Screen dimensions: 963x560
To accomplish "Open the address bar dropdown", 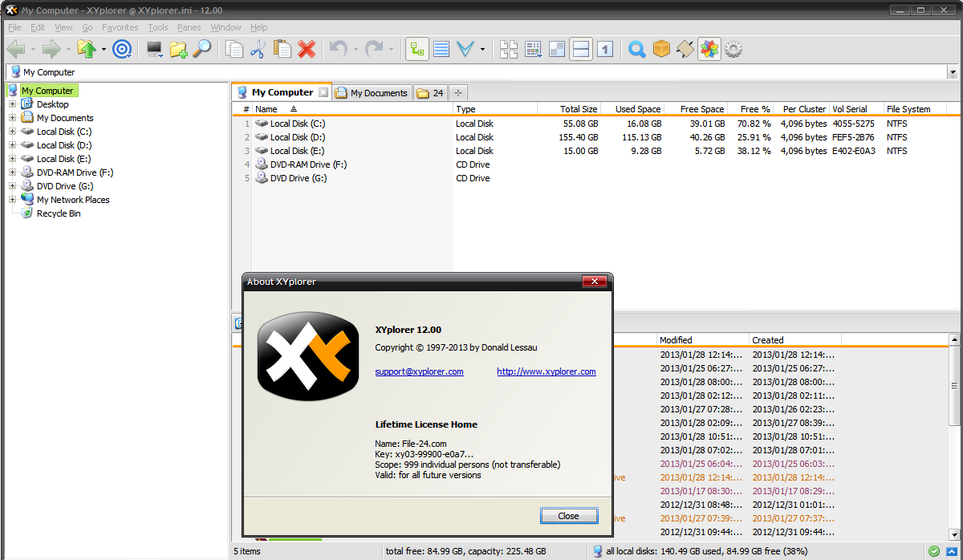I will pyautogui.click(x=953, y=72).
